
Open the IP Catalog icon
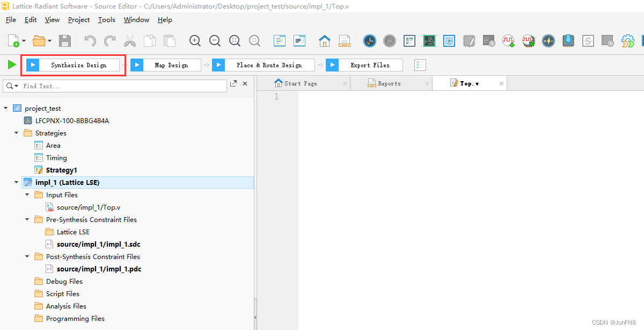tap(299, 40)
